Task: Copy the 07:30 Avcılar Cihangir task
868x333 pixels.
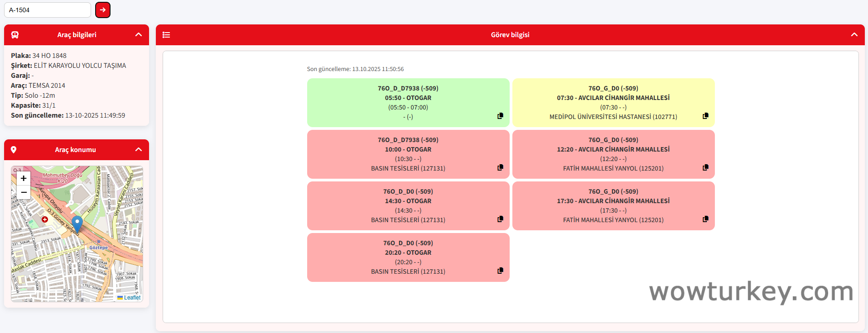Action: (x=705, y=116)
